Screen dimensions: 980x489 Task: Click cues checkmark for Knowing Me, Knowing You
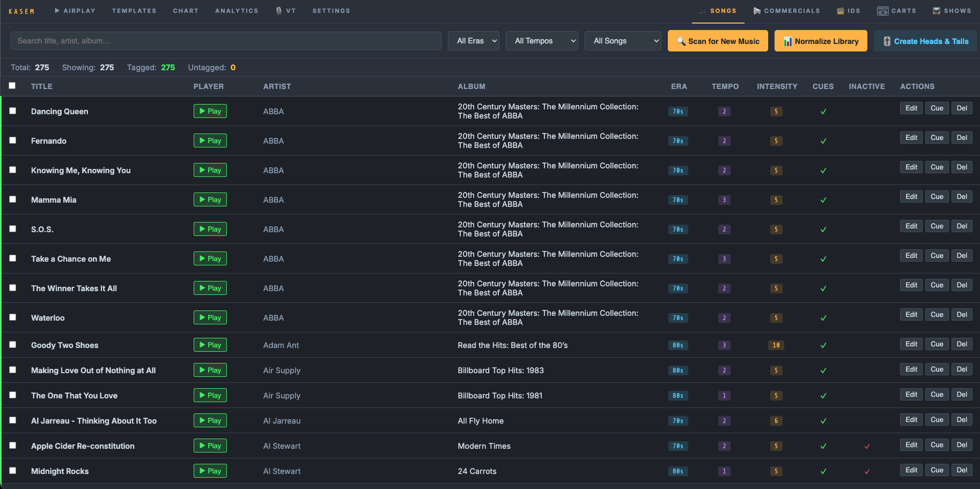(x=823, y=171)
